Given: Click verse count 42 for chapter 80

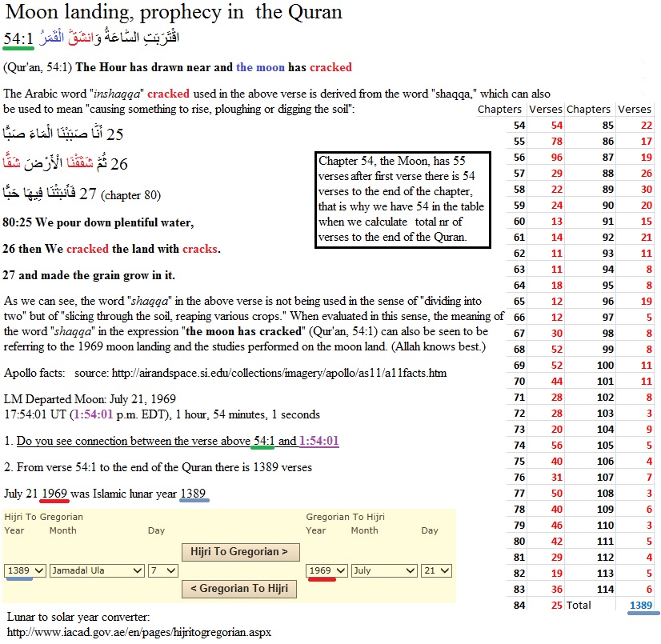Looking at the screenshot, I should (x=557, y=541).
